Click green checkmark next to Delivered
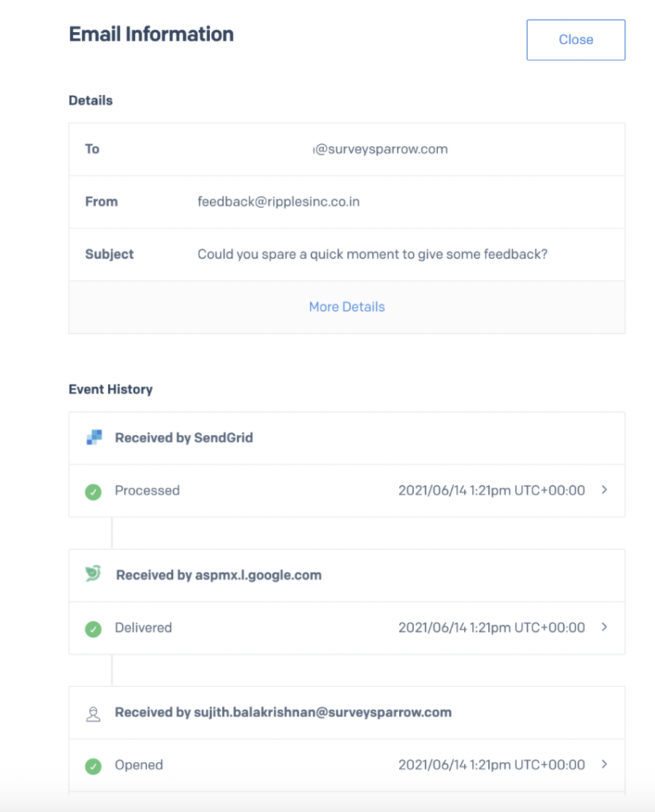Image resolution: width=655 pixels, height=812 pixels. click(93, 628)
